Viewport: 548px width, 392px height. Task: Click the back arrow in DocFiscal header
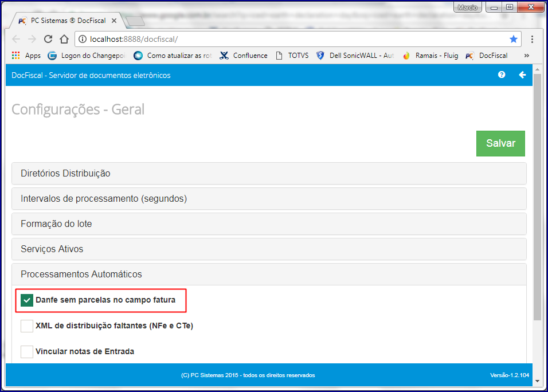[x=522, y=75]
